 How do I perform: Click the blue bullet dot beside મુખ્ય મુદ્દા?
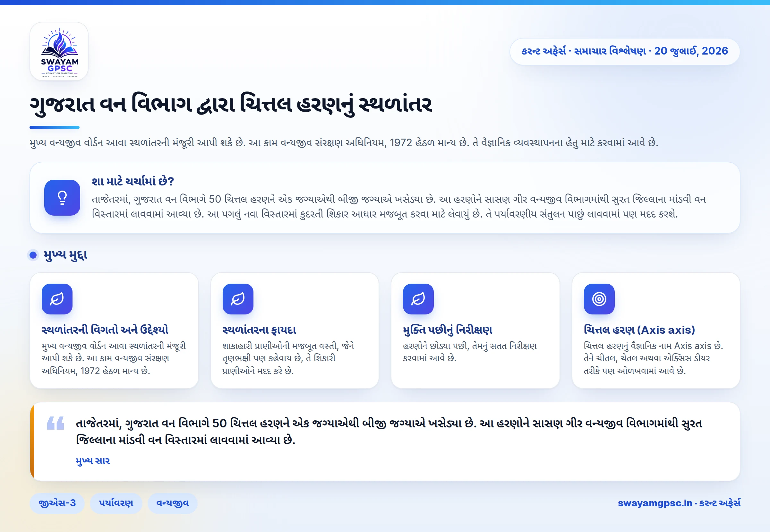[33, 255]
